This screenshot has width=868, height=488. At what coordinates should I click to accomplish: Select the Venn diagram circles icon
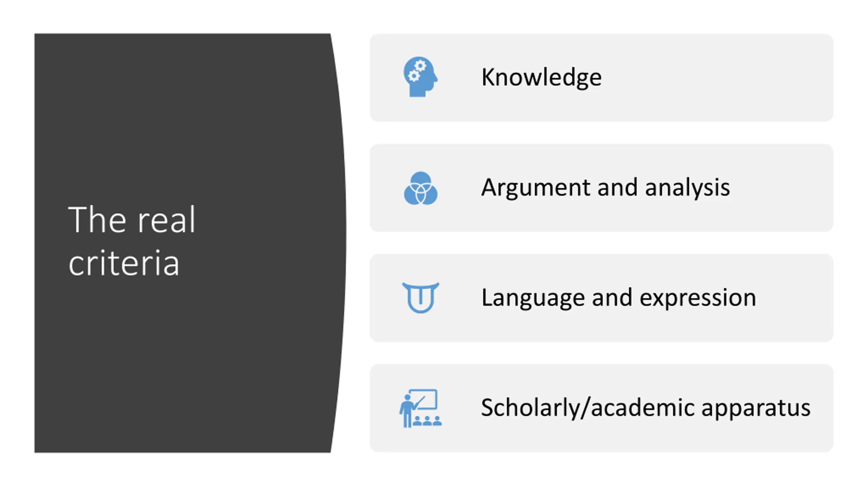(420, 188)
